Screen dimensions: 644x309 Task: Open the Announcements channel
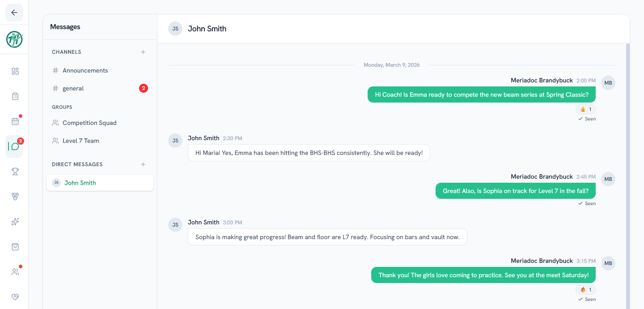[100, 70]
